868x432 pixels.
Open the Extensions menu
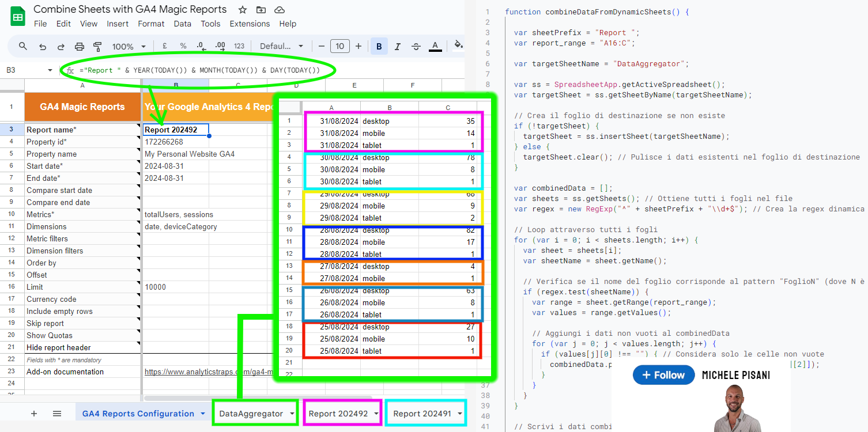pos(250,24)
